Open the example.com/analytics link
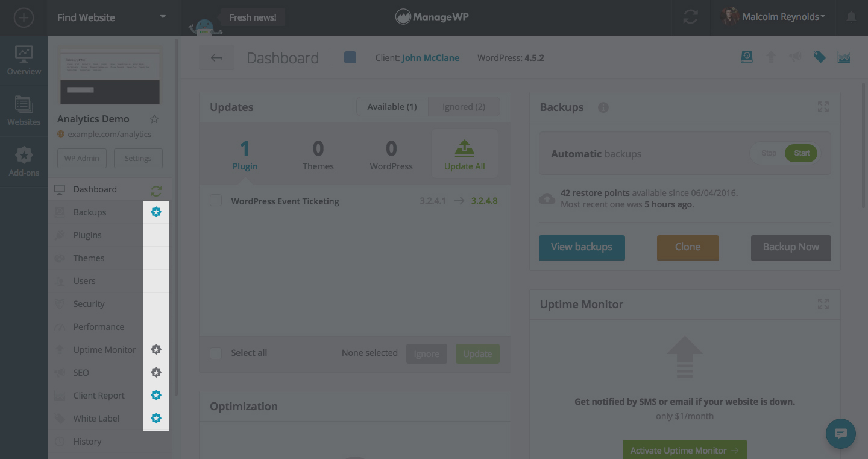The height and width of the screenshot is (459, 868). tap(109, 134)
